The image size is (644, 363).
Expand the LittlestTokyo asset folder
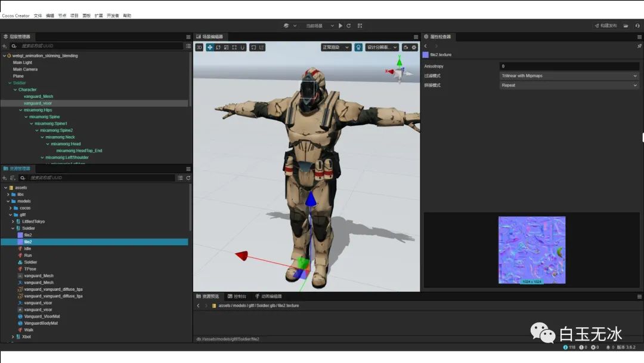click(x=13, y=222)
